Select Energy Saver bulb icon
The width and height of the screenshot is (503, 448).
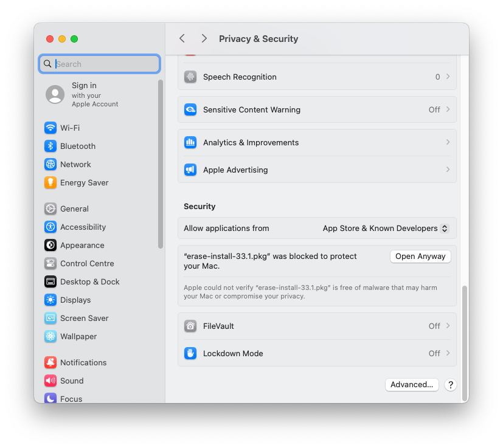[50, 182]
